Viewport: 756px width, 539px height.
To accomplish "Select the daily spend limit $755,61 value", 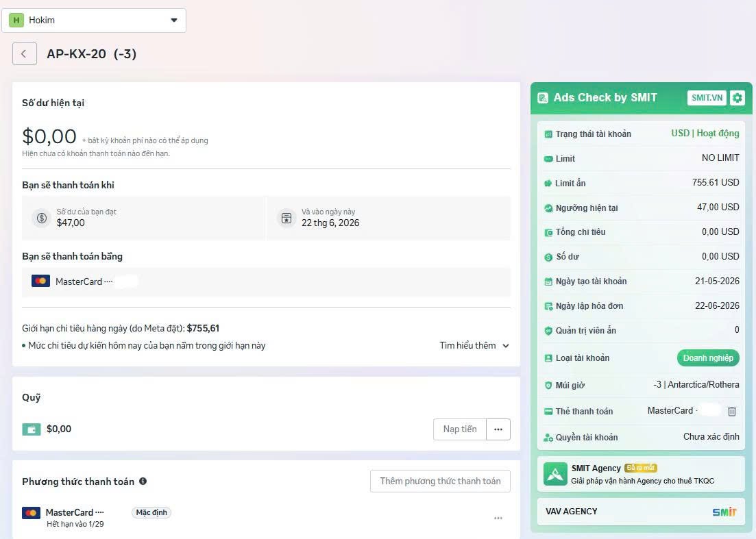I will 203,329.
